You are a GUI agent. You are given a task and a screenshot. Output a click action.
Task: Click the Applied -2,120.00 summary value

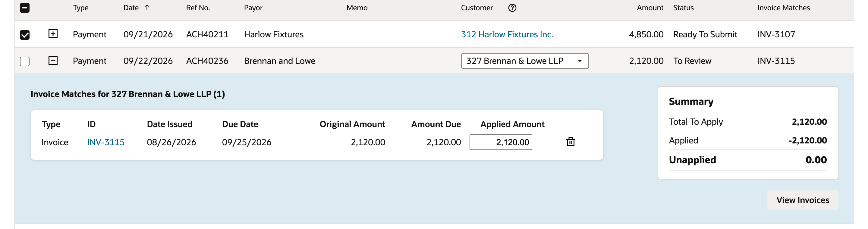[x=807, y=140]
